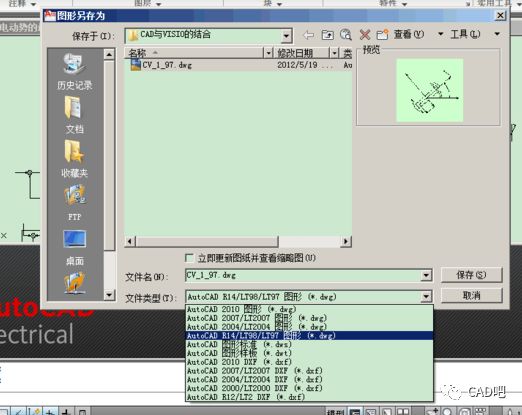Check 立即更新图纸并查看缩略图 checkbox
Viewport: 522px width, 415px height.
point(189,258)
